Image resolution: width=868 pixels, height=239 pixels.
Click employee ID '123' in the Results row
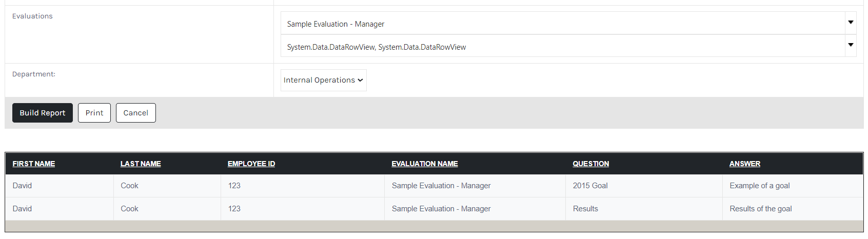[234, 209]
